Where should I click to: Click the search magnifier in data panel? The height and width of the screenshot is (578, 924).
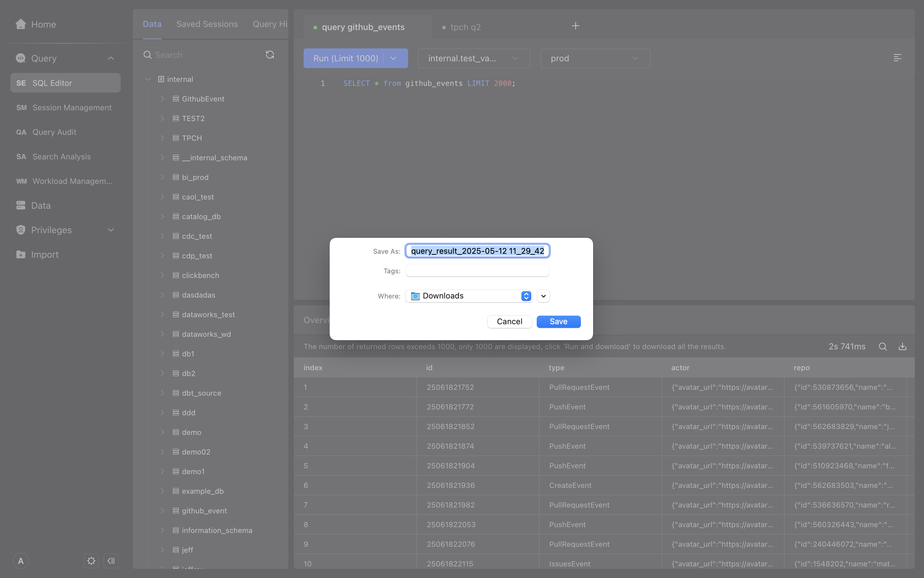(x=147, y=55)
